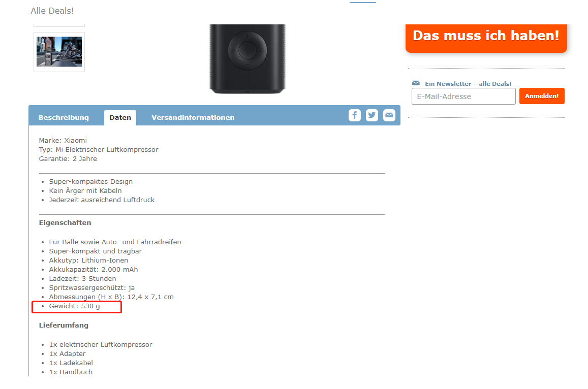Click the Lieferumfang heading

(64, 326)
